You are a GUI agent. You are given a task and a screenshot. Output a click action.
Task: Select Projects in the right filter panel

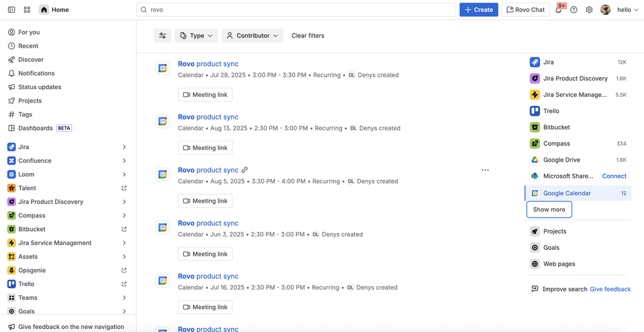pos(578,231)
